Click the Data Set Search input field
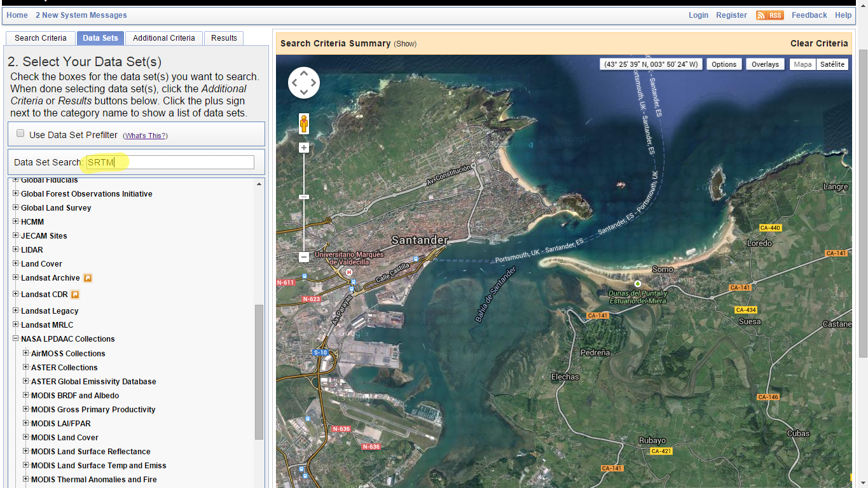868x488 pixels. click(x=170, y=162)
